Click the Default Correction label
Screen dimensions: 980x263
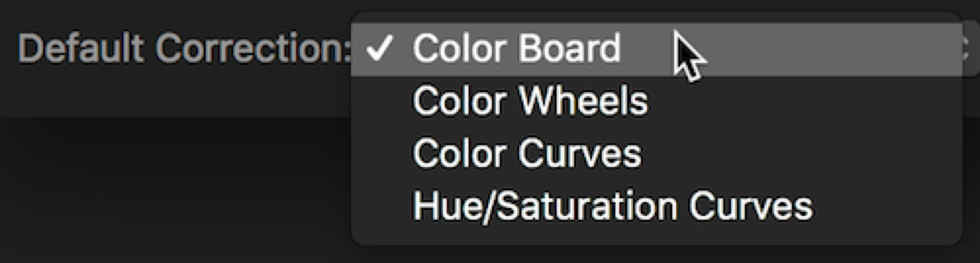(184, 49)
